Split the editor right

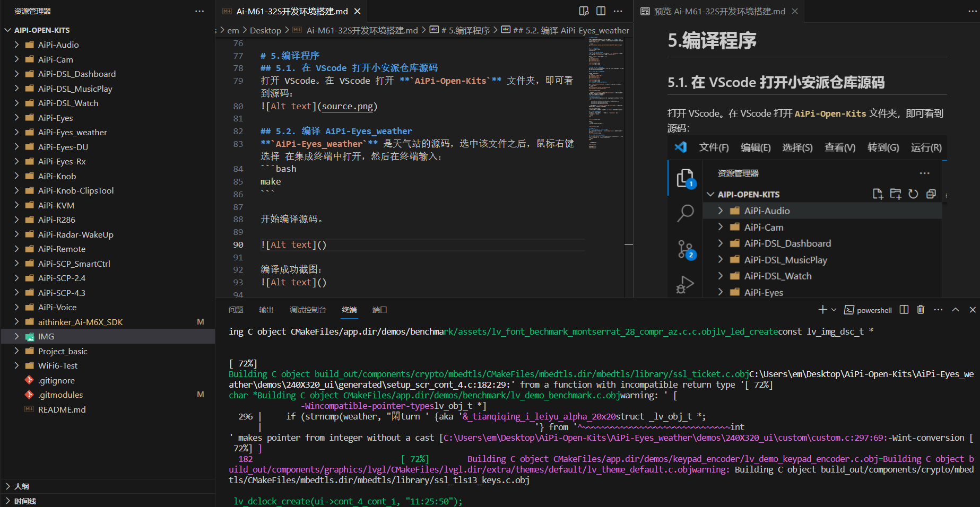coord(601,11)
